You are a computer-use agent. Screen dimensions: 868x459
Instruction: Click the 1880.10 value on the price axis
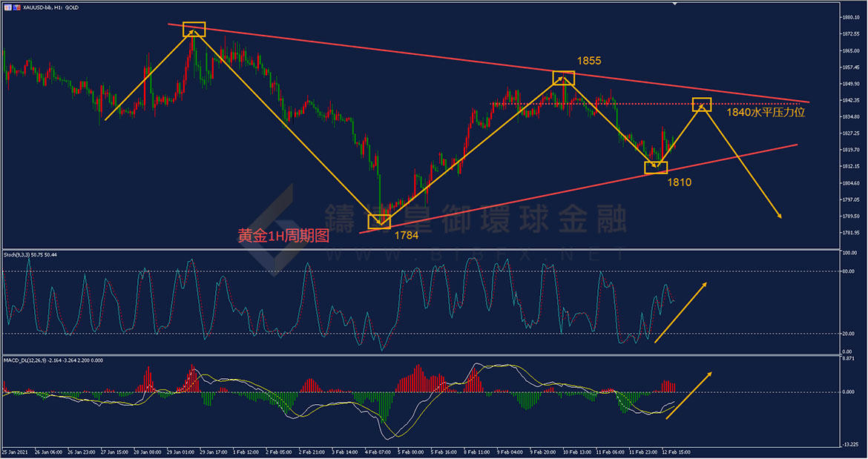(x=850, y=17)
